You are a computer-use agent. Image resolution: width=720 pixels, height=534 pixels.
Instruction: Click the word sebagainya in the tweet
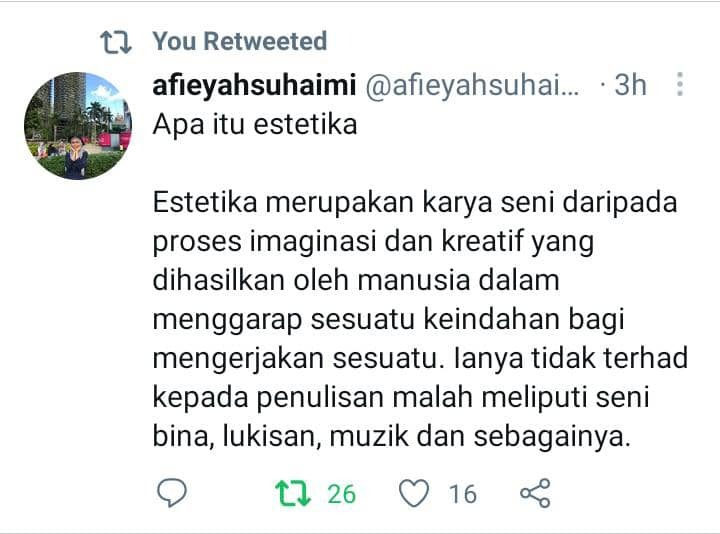(x=551, y=437)
